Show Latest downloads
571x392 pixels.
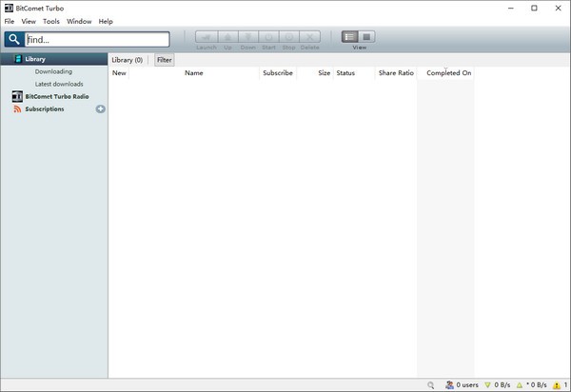pos(59,84)
